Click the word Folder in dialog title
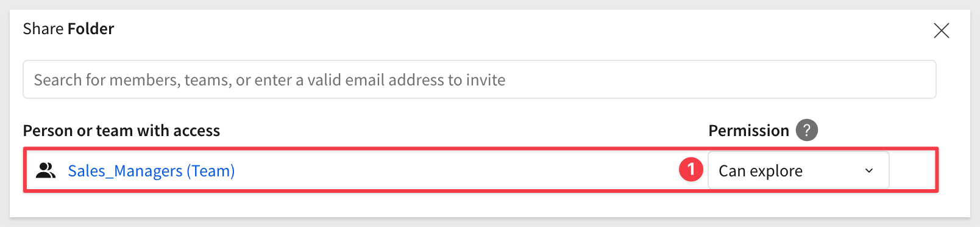Viewport: 980px width, 227px height. 91,29
